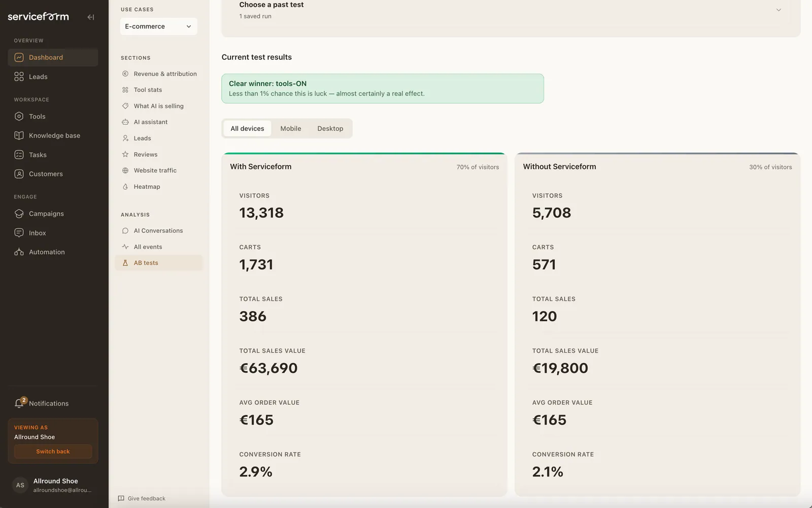Click the Serviceform logo

pos(38,17)
